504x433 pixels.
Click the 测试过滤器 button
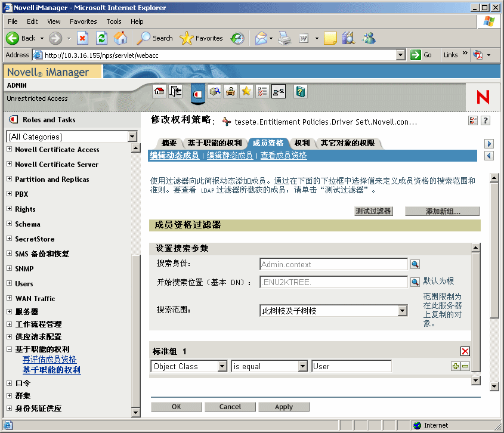pyautogui.click(x=373, y=211)
